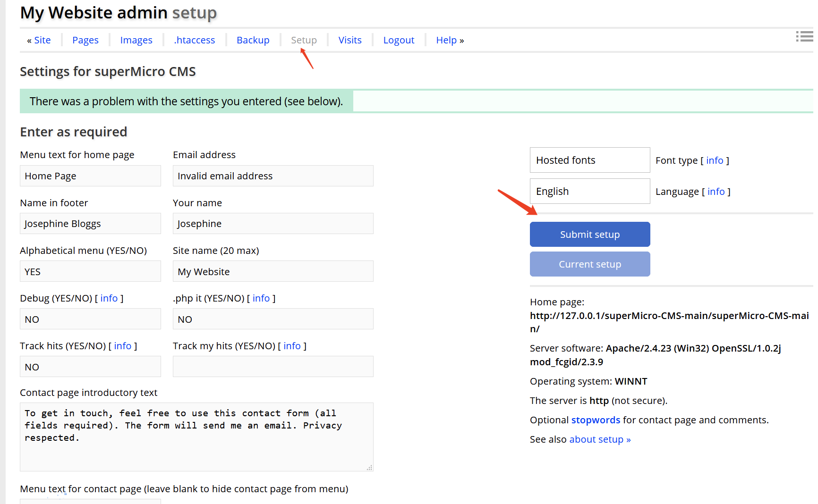Image resolution: width=818 pixels, height=504 pixels.
Task: Open the Pages admin section
Action: pos(85,40)
